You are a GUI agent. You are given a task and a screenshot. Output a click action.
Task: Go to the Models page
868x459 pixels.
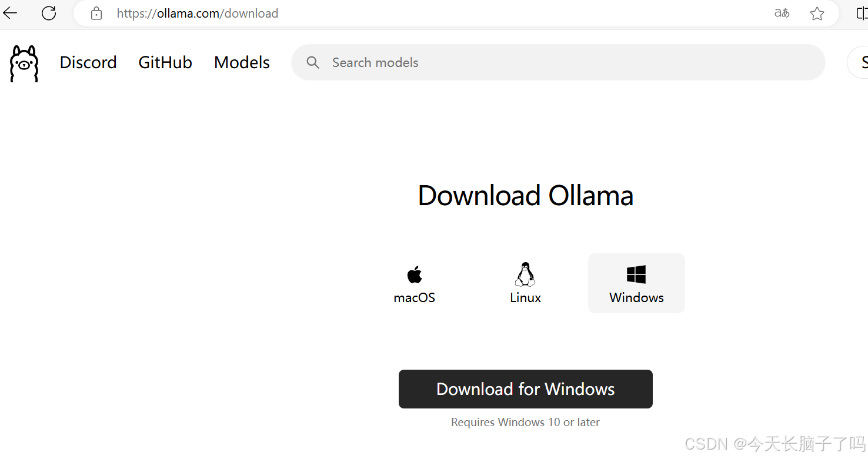click(x=242, y=62)
